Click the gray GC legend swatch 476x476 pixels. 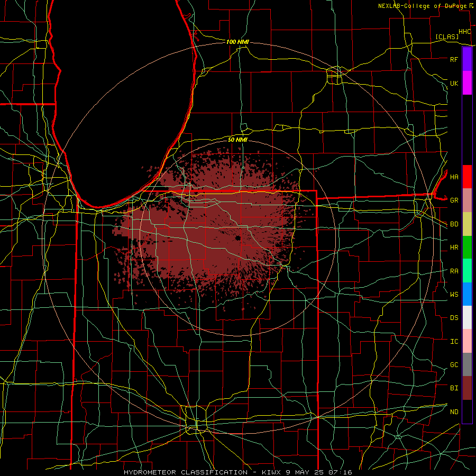pyautogui.click(x=467, y=364)
